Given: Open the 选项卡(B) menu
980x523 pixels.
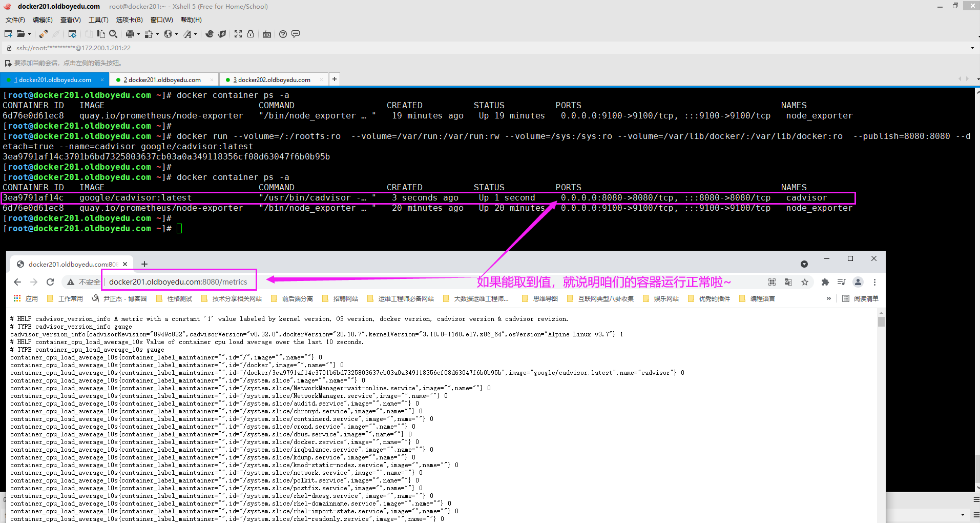Looking at the screenshot, I should click(x=130, y=20).
